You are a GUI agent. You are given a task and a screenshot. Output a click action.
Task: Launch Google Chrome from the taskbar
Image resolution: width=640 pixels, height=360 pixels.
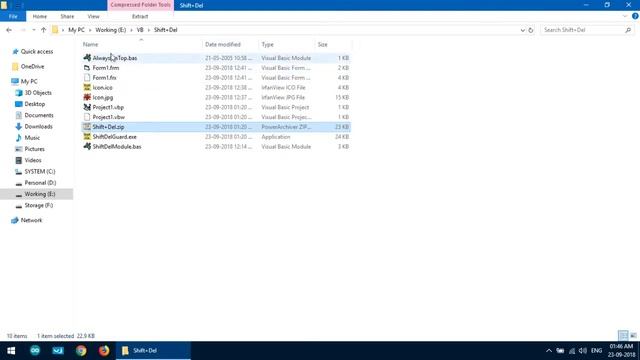coord(81,351)
